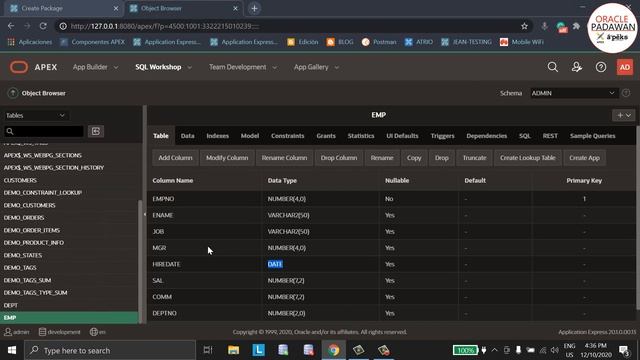
Task: Click the Drop Column button
Action: pos(339,158)
